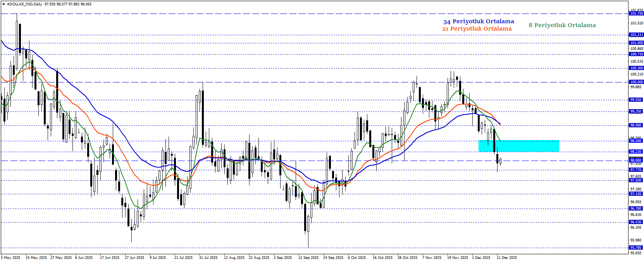The height and width of the screenshot is (262, 644).
Task: Click the 101.211 price level tag
Action: click(636, 35)
